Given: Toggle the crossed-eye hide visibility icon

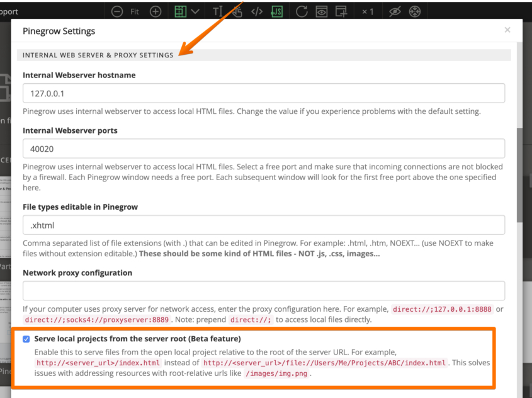Looking at the screenshot, I should pyautogui.click(x=395, y=12).
